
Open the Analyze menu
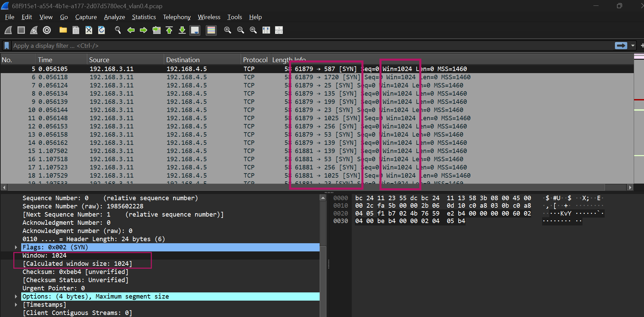point(114,17)
